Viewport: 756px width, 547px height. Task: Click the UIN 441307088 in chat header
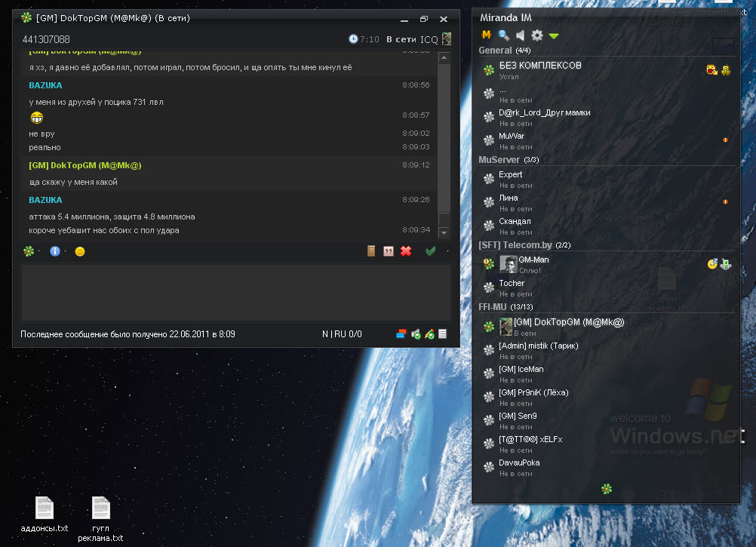pos(46,39)
